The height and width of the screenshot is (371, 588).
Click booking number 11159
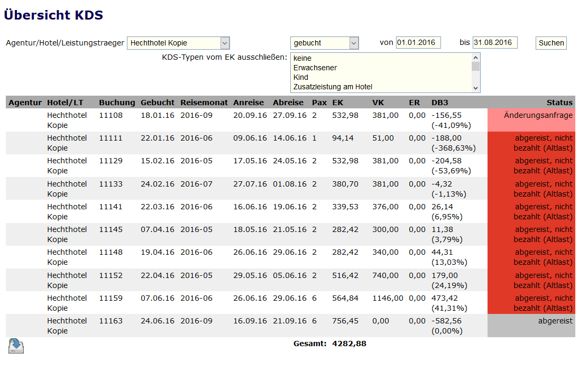(x=111, y=298)
